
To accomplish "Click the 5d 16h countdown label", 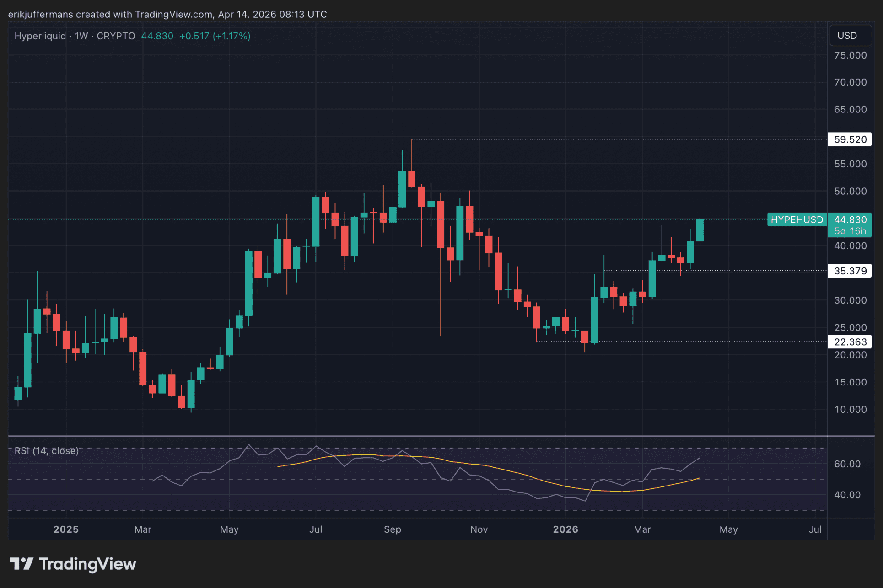I will [x=850, y=231].
